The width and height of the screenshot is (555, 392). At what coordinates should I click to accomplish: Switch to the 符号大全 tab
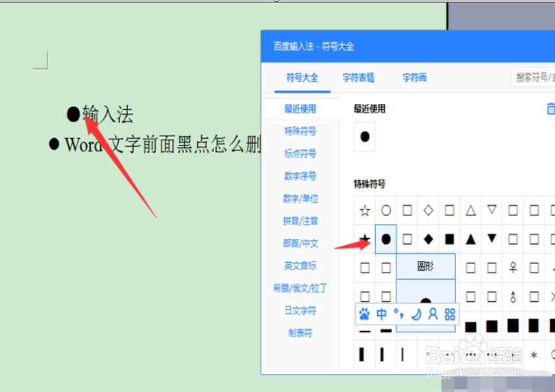302,77
